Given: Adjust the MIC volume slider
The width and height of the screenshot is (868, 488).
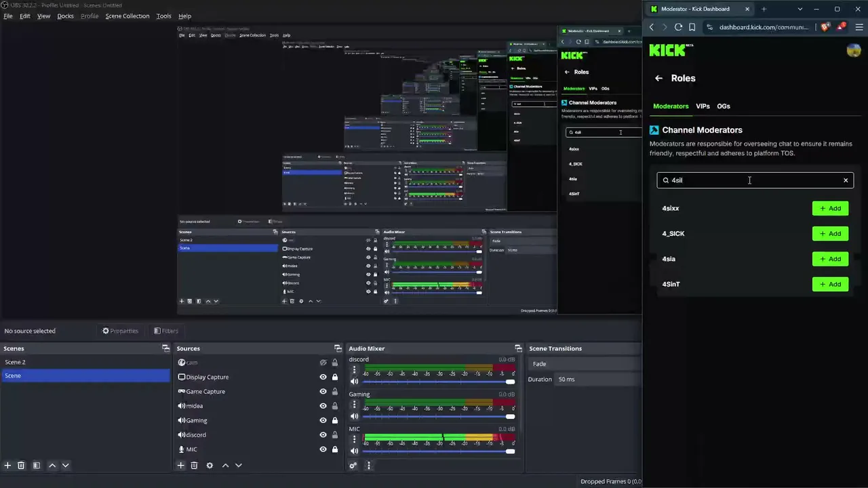Looking at the screenshot, I should (439, 451).
